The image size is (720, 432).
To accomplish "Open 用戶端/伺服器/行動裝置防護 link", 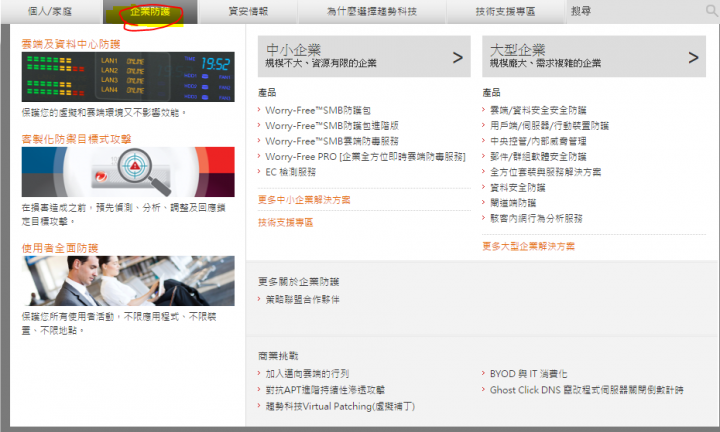I will click(549, 125).
